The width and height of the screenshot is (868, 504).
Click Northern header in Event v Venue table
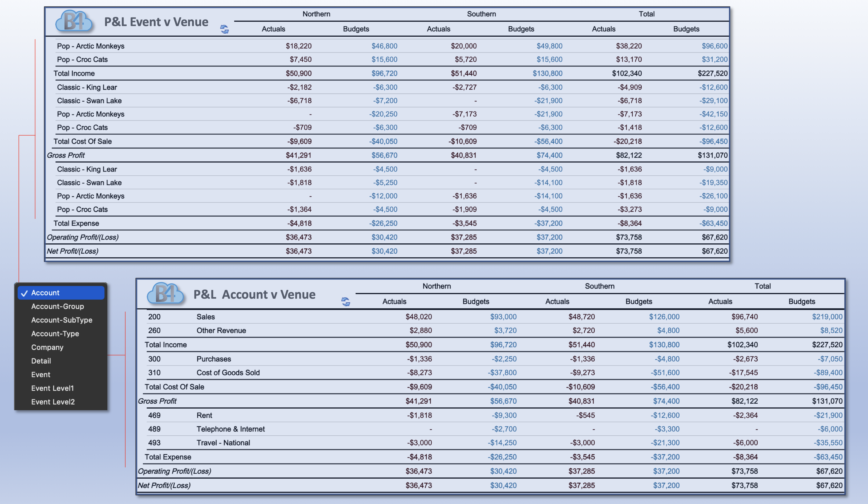(316, 14)
